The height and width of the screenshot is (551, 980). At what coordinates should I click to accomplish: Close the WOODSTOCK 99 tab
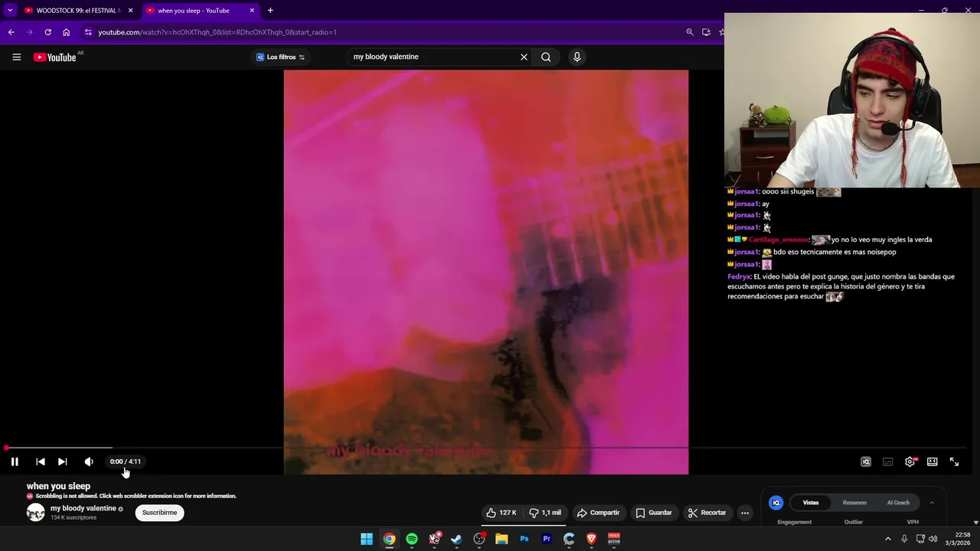[130, 11]
